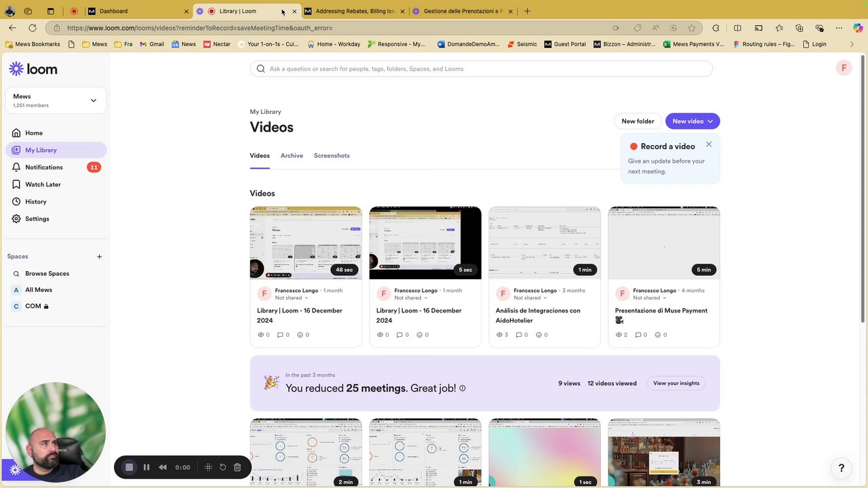
Task: Open the help question mark button
Action: click(842, 468)
